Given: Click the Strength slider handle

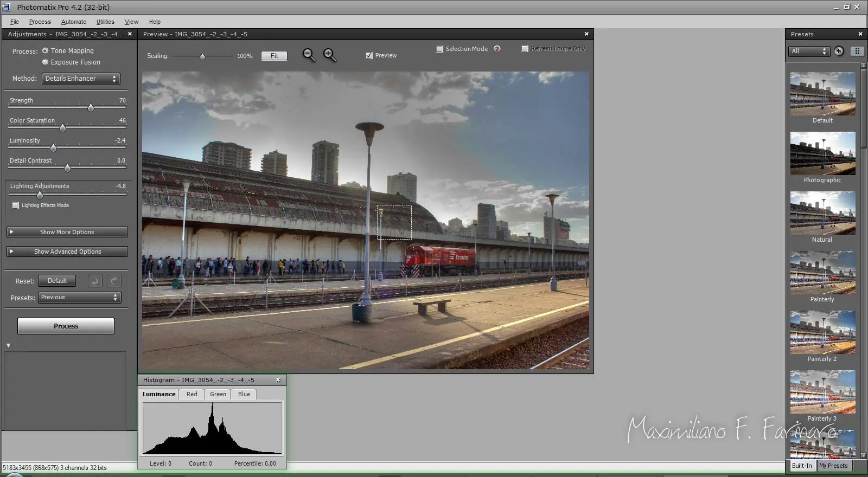Looking at the screenshot, I should (x=91, y=108).
